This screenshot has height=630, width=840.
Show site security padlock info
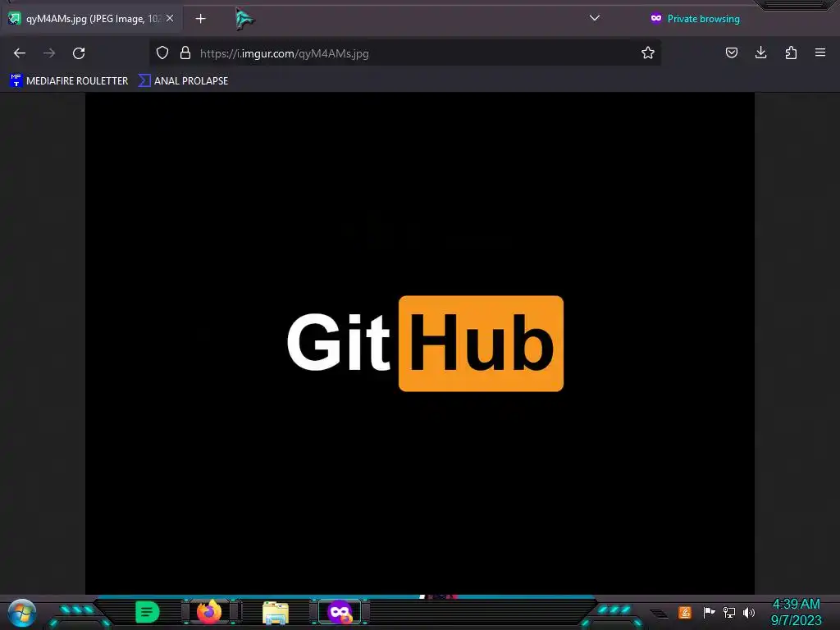(185, 52)
